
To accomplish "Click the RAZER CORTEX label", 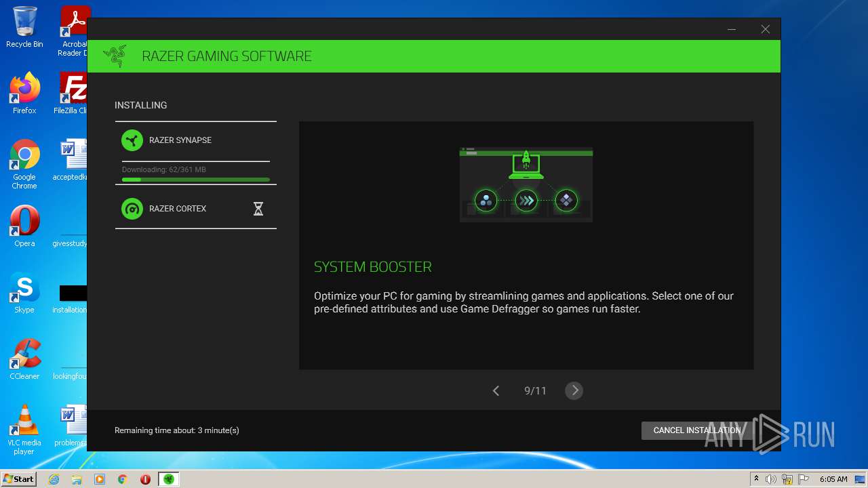I will 178,209.
